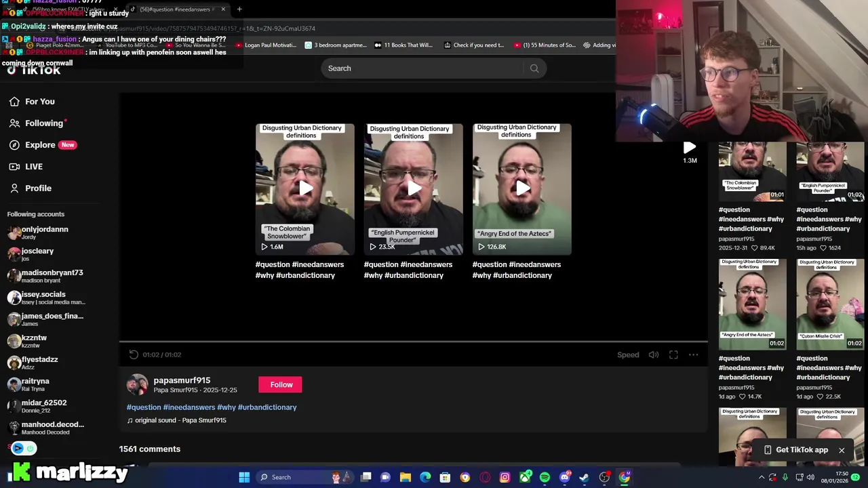The height and width of the screenshot is (488, 868).
Task: Open Spotify from taskbar
Action: [x=545, y=477]
